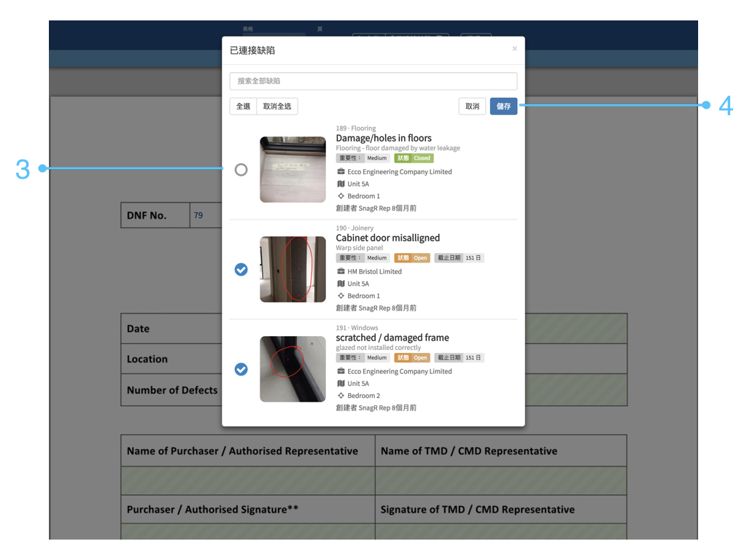The height and width of the screenshot is (560, 747).
Task: Click the signature field under Purchaser name
Action: tap(248, 532)
